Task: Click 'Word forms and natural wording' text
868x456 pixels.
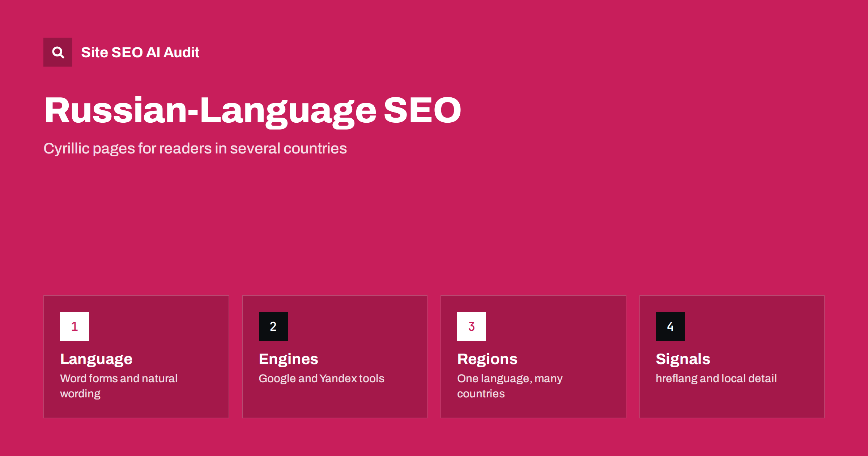Action: click(x=119, y=386)
